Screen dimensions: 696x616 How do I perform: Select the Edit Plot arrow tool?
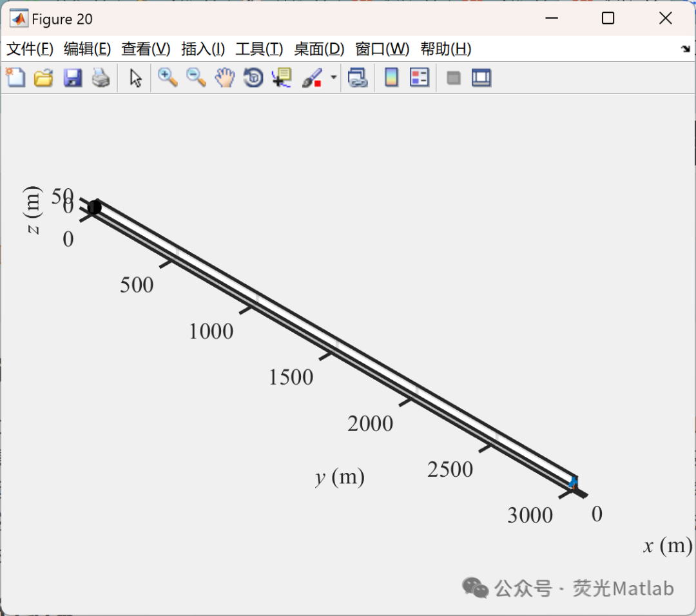click(x=135, y=78)
